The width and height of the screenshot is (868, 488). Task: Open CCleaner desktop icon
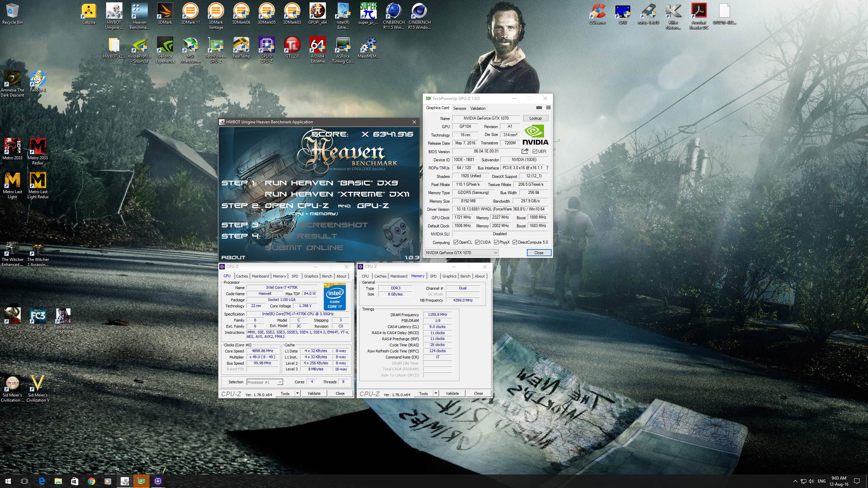point(597,14)
